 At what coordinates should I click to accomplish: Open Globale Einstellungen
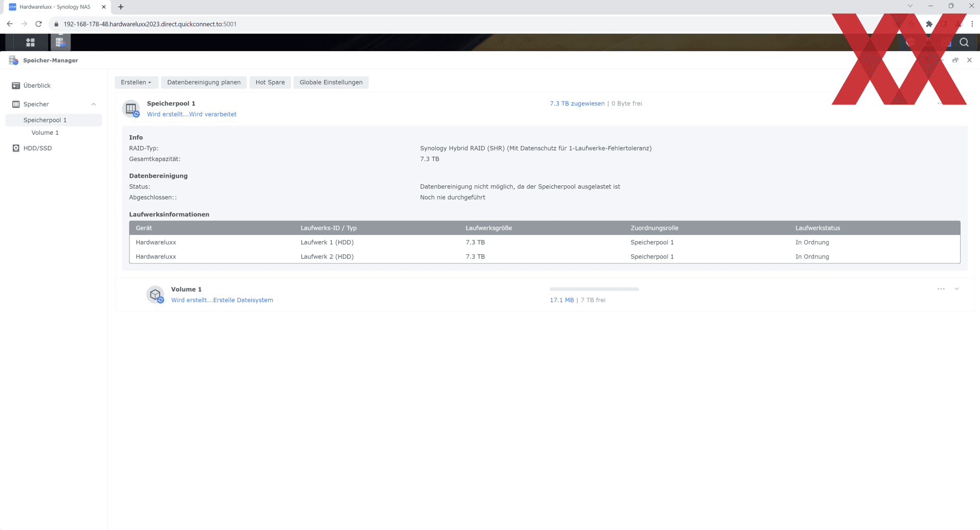pos(331,82)
